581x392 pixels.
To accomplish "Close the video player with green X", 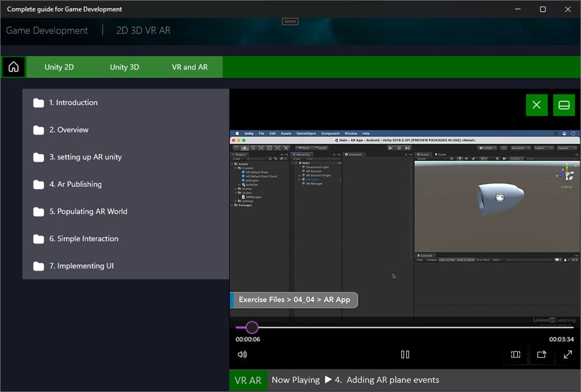I will (536, 105).
